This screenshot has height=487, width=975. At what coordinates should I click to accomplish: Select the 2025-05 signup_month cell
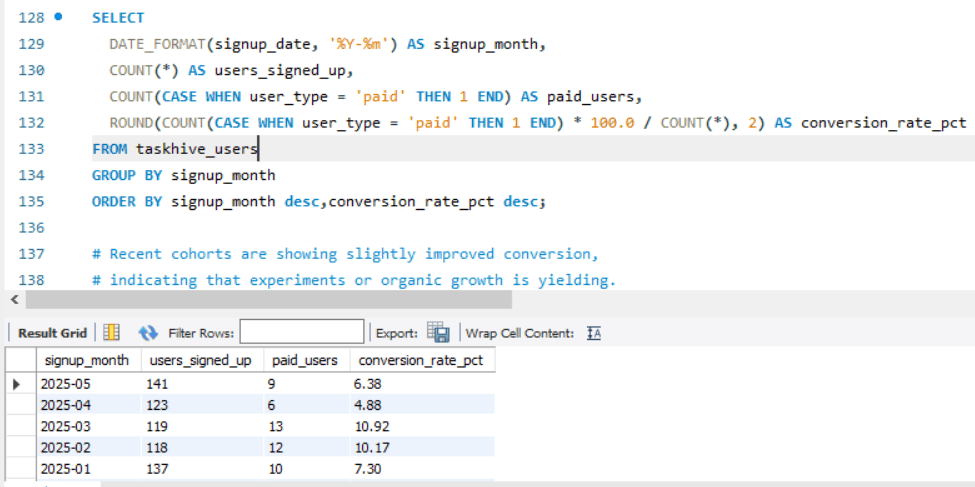coord(88,384)
